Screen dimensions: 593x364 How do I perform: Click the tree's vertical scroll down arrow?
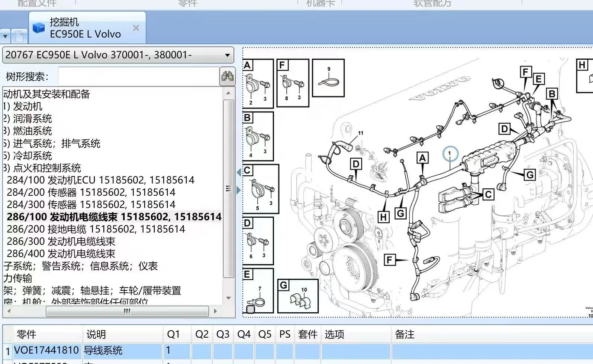coord(228,298)
